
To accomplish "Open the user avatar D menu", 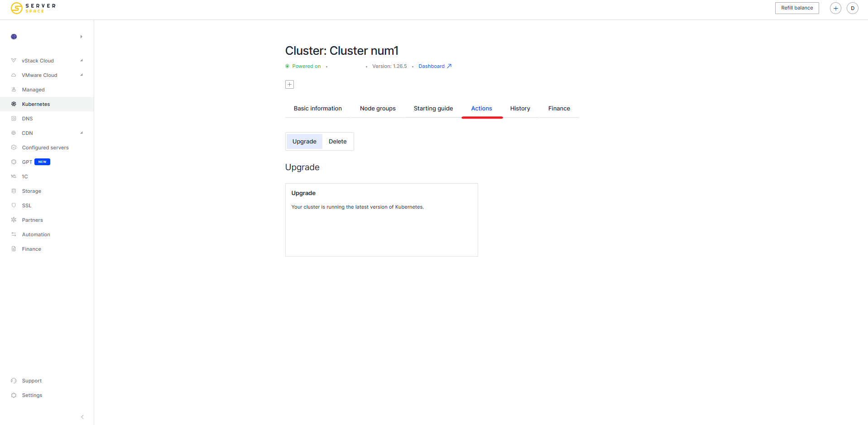I will [x=853, y=8].
